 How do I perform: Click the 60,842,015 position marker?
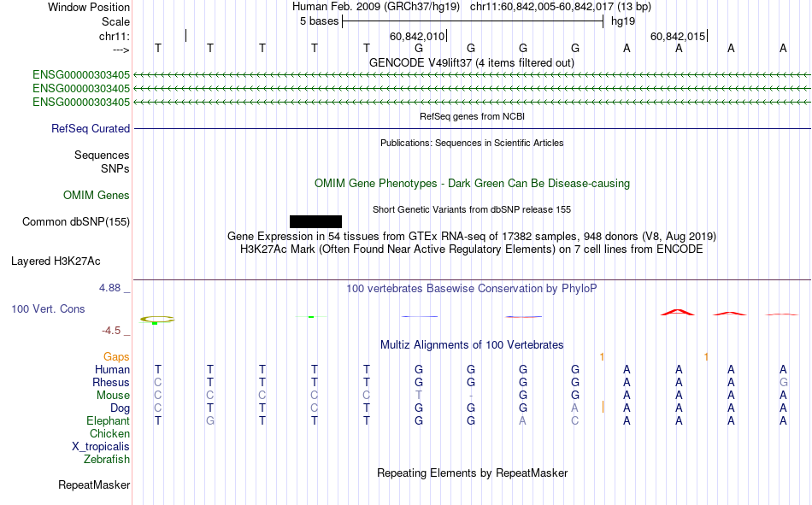679,36
